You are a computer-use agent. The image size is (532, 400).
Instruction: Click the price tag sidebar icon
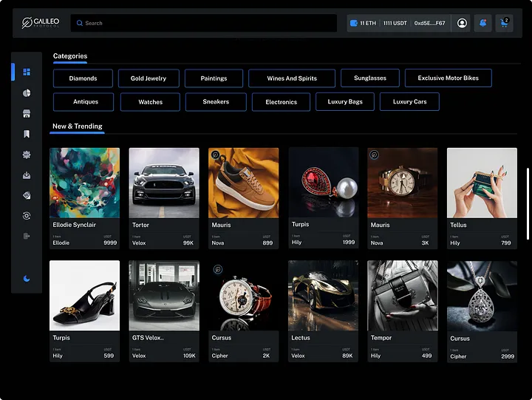pyautogui.click(x=27, y=195)
